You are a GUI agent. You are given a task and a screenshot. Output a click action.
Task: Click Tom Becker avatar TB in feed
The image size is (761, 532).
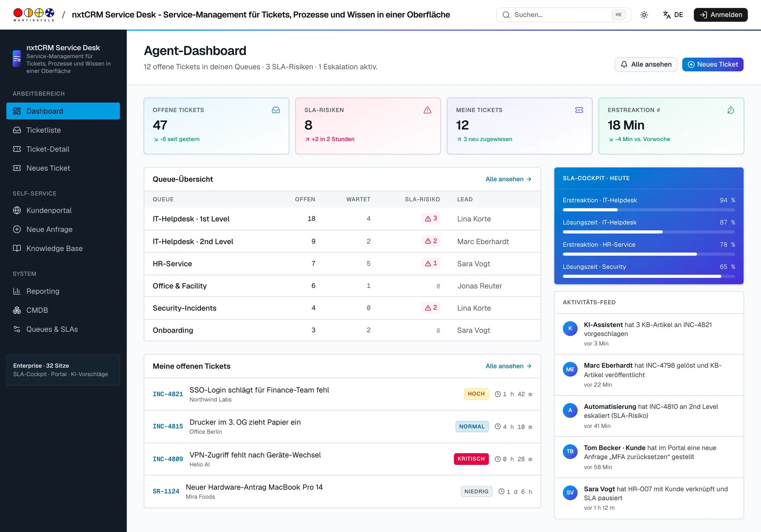click(570, 452)
